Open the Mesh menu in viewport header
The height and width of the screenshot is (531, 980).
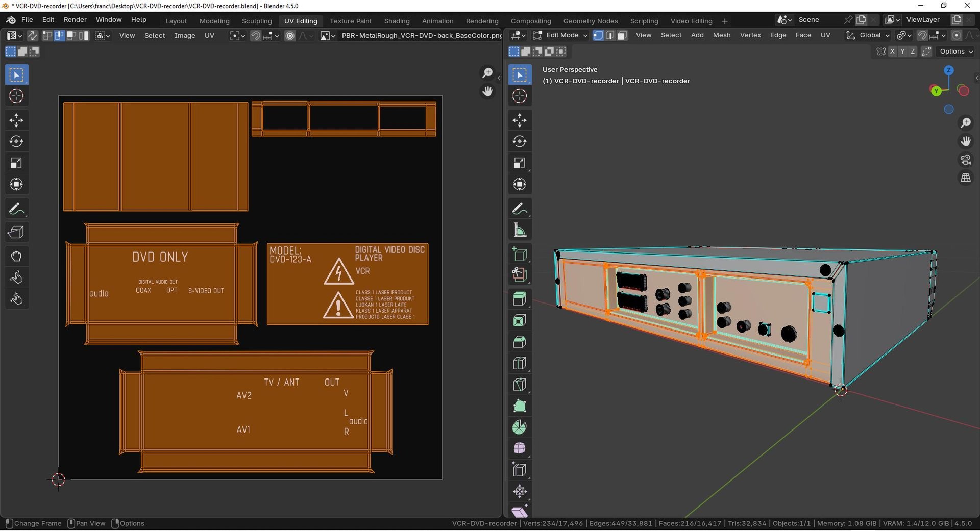721,35
